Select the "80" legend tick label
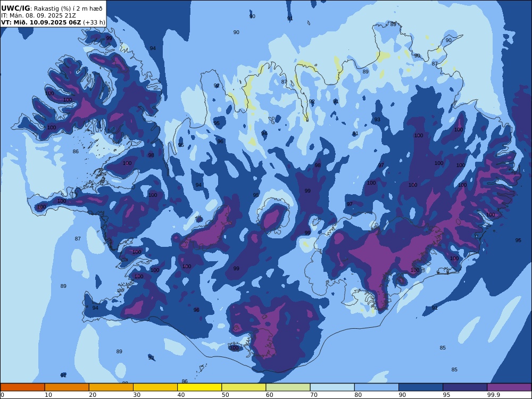The height and width of the screenshot is (399, 532). (x=358, y=395)
